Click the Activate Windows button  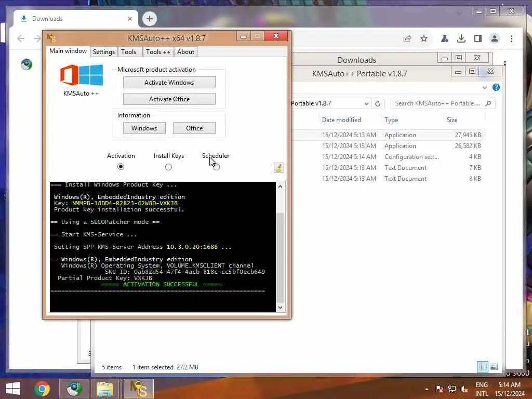click(x=169, y=83)
